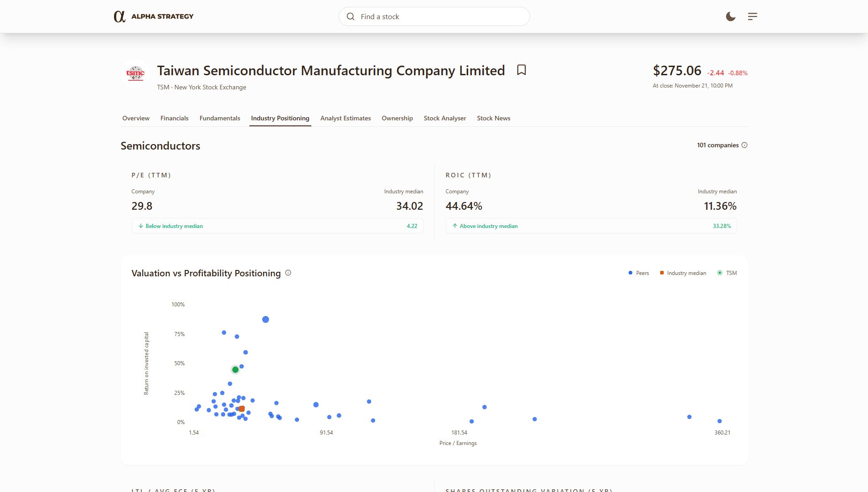Open the Stock News tab

click(493, 118)
